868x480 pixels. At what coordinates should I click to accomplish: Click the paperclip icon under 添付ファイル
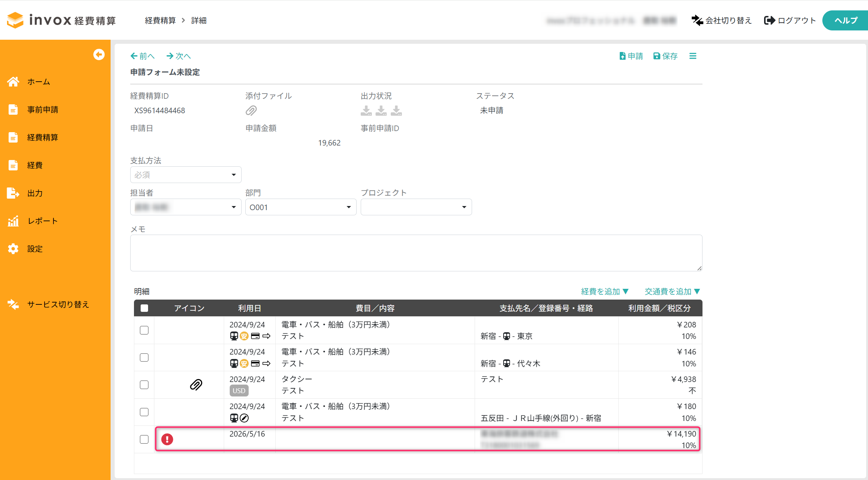coord(251,111)
